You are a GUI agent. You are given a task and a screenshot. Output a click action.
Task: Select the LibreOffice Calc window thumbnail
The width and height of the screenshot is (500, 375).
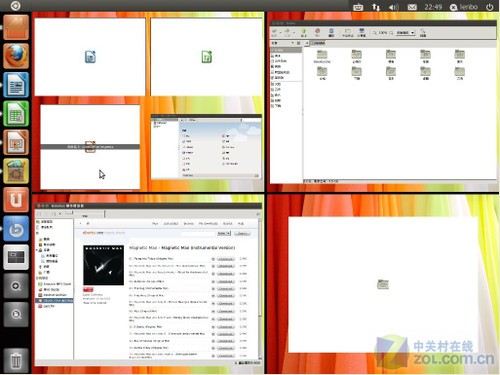tap(206, 57)
